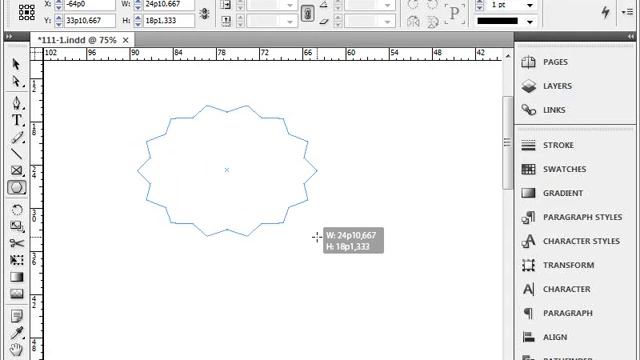Select the Line tool
The image size is (640, 360).
tap(16, 154)
